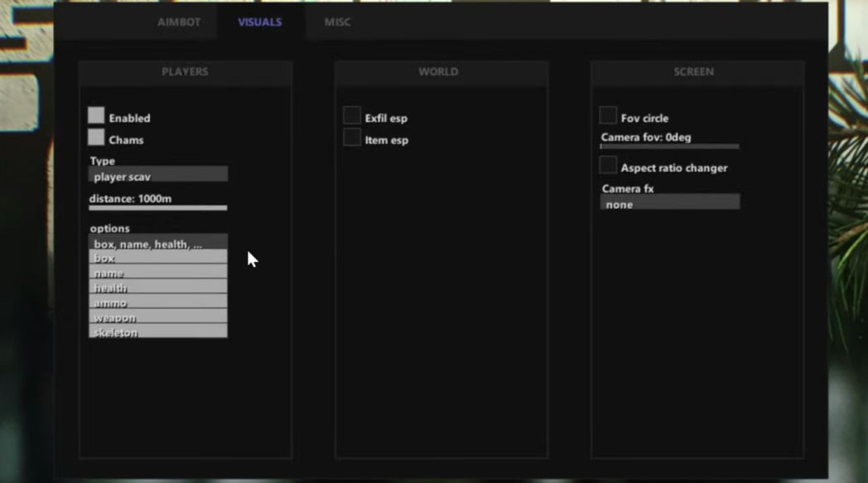The width and height of the screenshot is (868, 483).
Task: Select box in the options list
Action: coord(157,258)
